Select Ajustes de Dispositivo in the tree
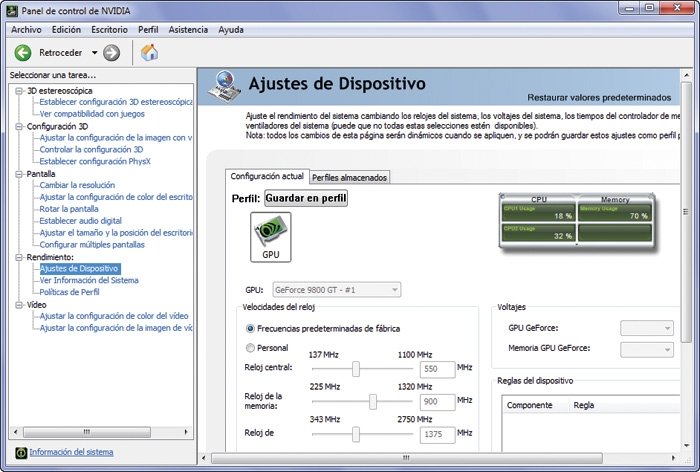Viewport: 700px width, 472px height. 79,268
